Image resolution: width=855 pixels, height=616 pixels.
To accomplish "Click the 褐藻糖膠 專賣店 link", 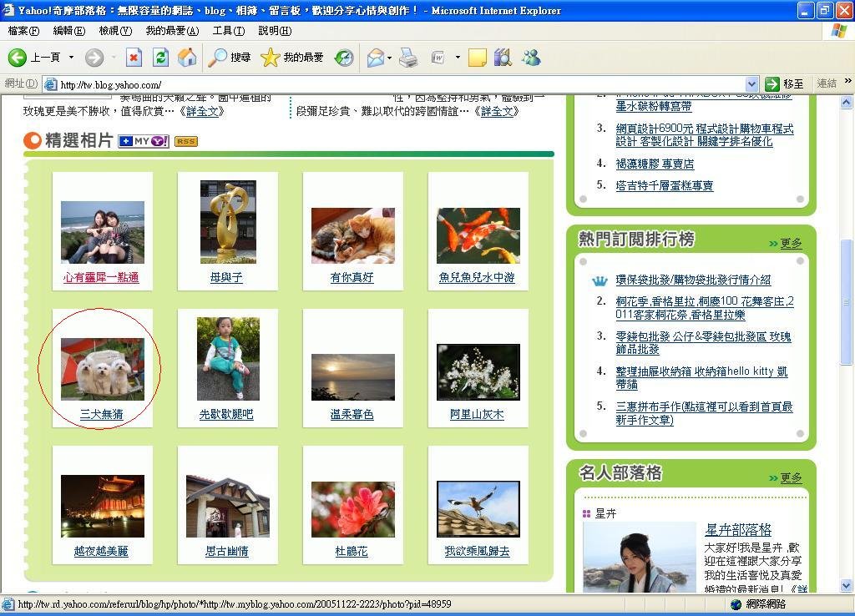I will coord(655,164).
